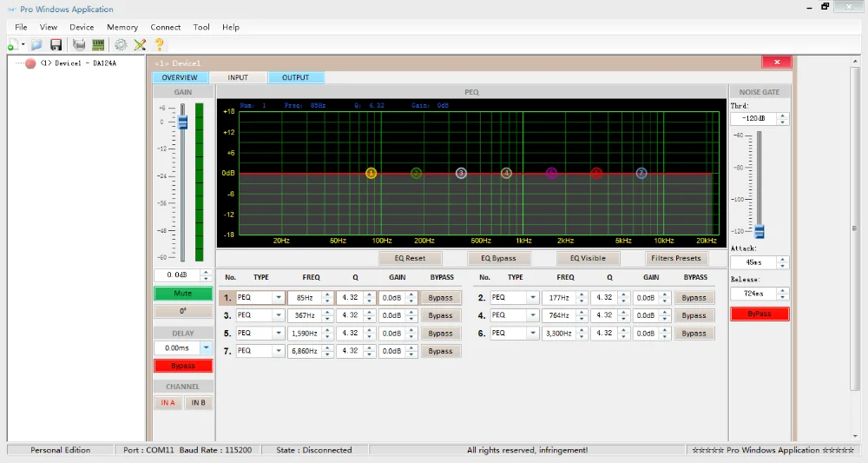Open the delay 0.00ms dropdown arrow
This screenshot has height=463, width=868.
tap(206, 347)
